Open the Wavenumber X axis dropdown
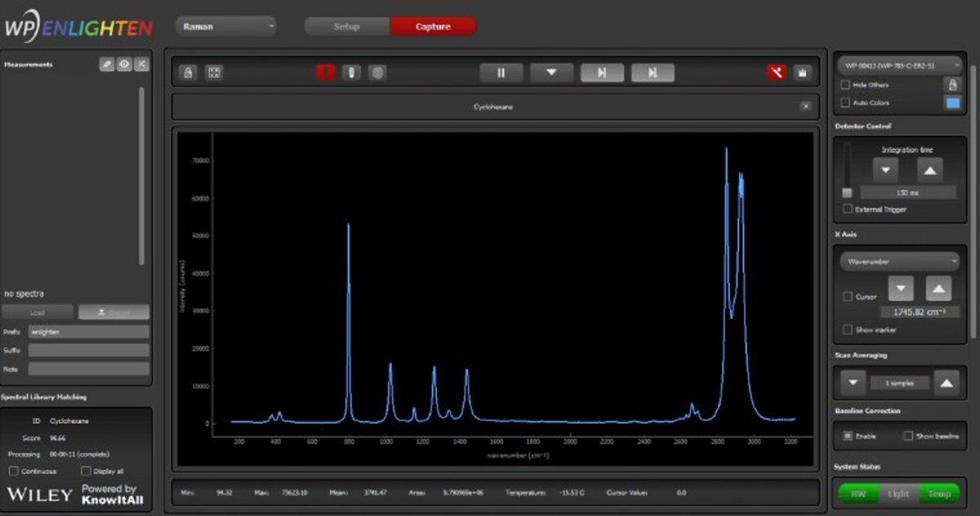This screenshot has height=516, width=980. coord(899,261)
